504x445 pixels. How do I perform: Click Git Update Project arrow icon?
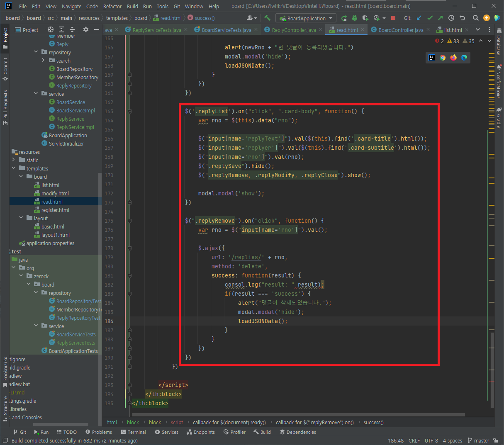419,18
